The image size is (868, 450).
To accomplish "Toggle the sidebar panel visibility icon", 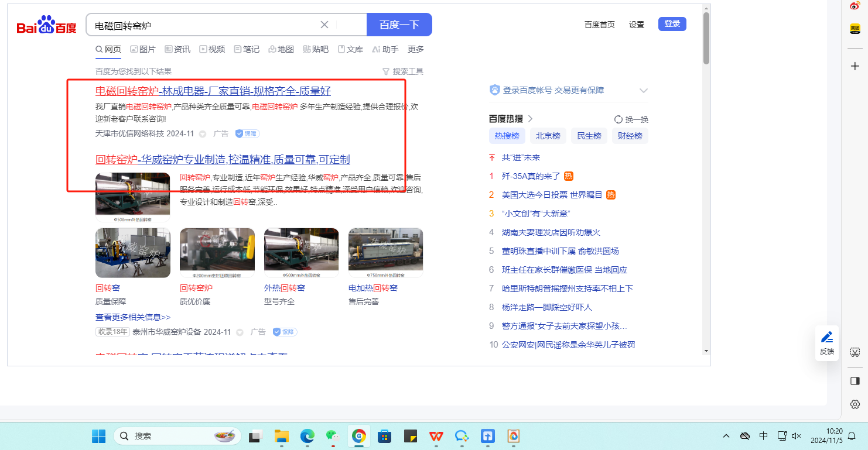I will pos(855,381).
